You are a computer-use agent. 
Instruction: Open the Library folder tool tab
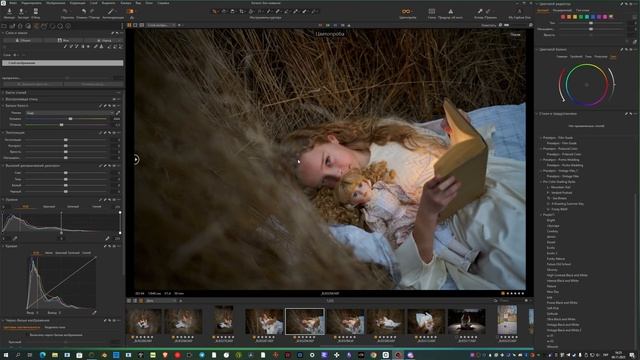(4, 26)
